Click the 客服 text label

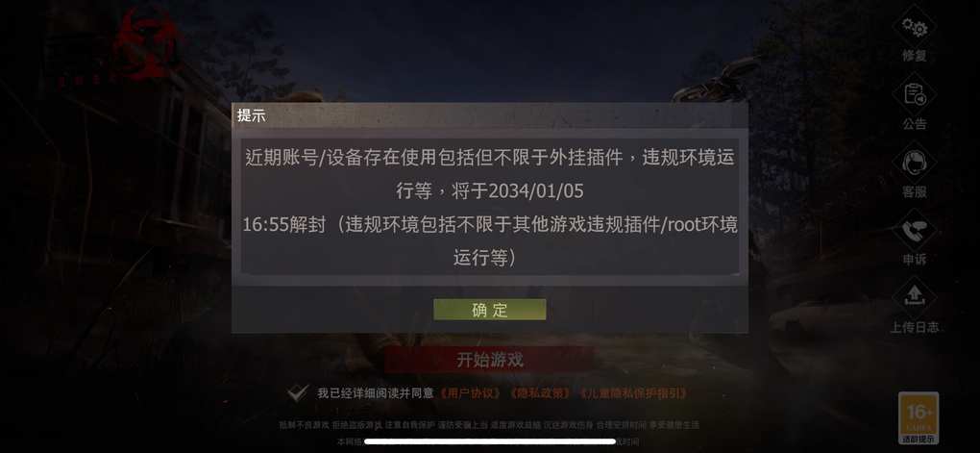coord(915,191)
